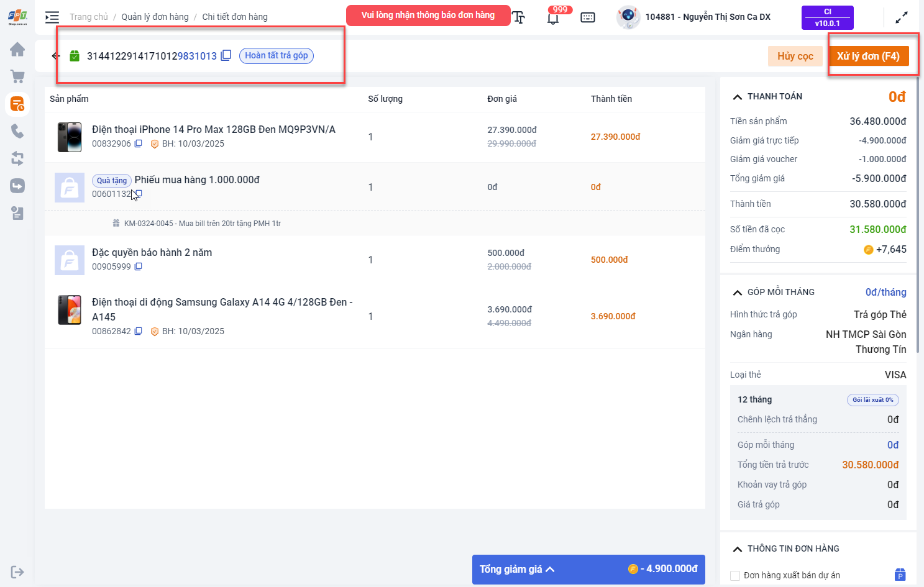Toggle fullscreen expand icon
Image resolution: width=924 pixels, height=587 pixels.
pyautogui.click(x=902, y=17)
